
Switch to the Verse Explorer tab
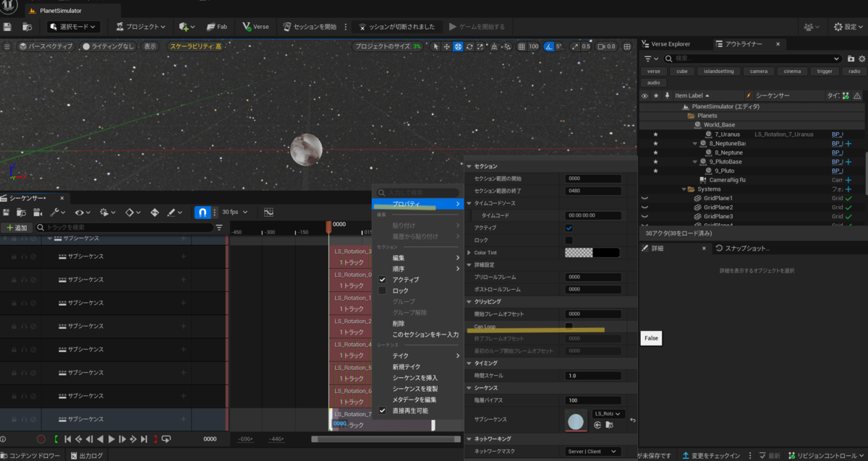click(x=671, y=44)
